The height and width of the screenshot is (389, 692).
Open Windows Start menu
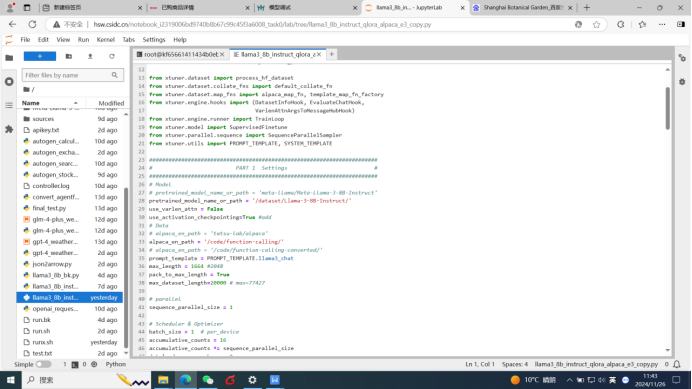(x=11, y=380)
